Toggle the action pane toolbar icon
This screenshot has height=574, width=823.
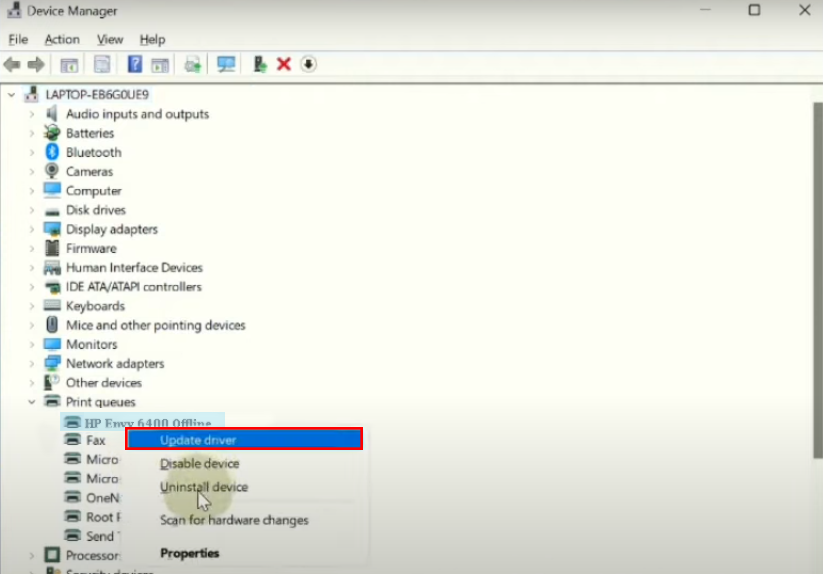tap(160, 65)
